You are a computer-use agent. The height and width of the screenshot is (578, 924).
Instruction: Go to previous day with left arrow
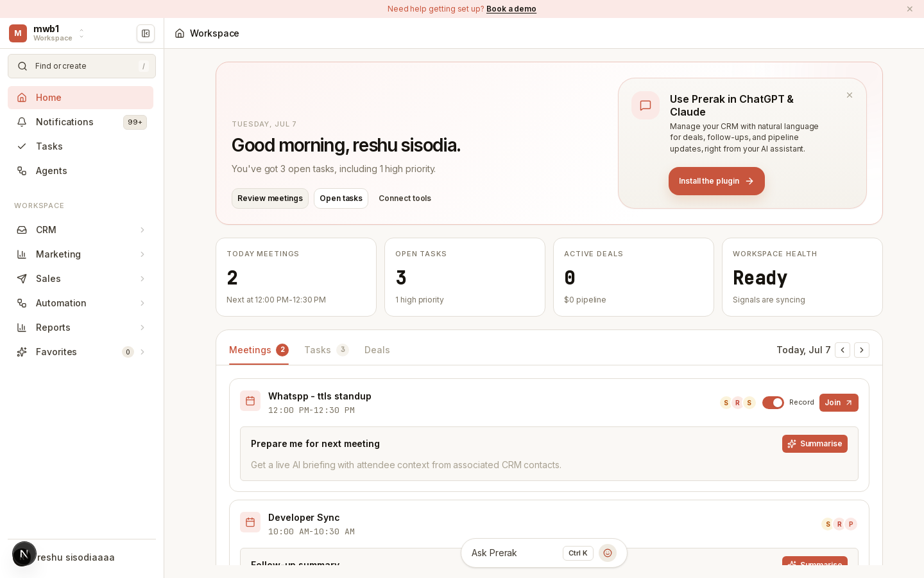click(x=843, y=350)
